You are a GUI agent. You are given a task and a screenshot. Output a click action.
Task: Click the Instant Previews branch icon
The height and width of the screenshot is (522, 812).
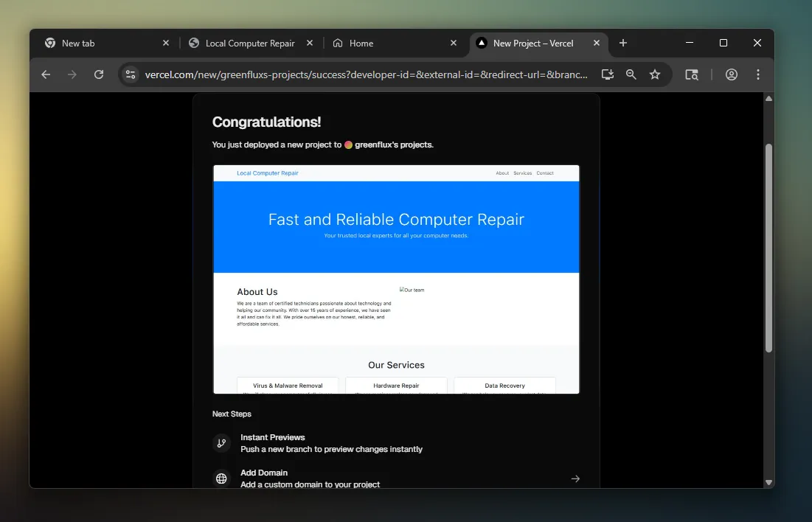(221, 443)
